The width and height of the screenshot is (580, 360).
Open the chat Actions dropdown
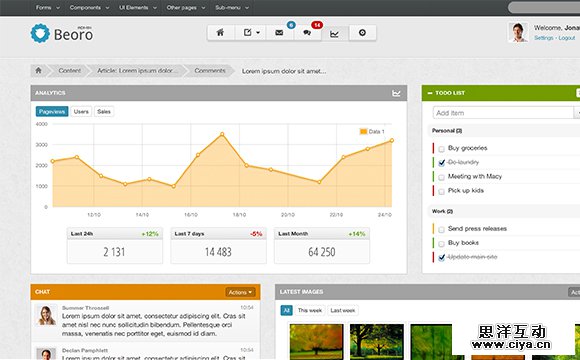(x=240, y=292)
